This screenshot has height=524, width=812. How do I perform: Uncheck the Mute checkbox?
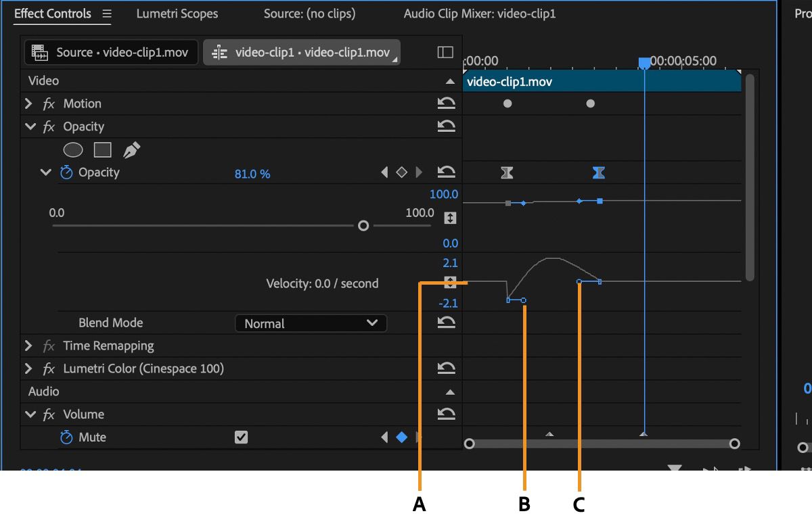241,437
